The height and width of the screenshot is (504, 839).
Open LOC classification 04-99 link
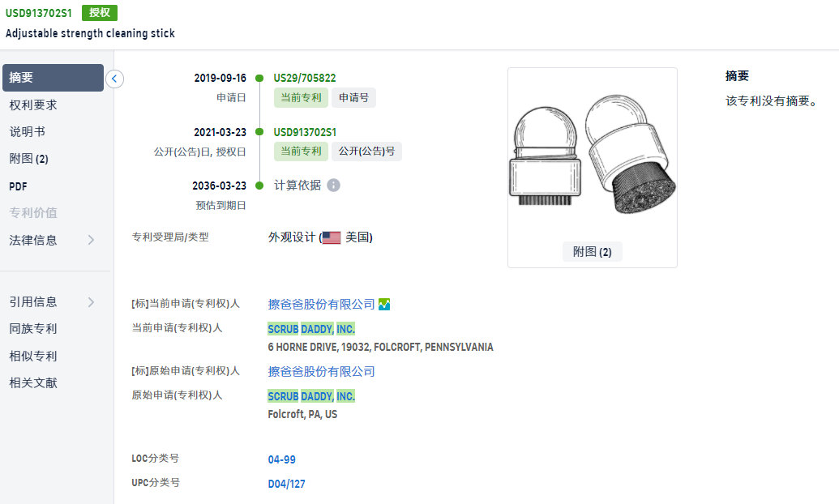[x=281, y=459]
